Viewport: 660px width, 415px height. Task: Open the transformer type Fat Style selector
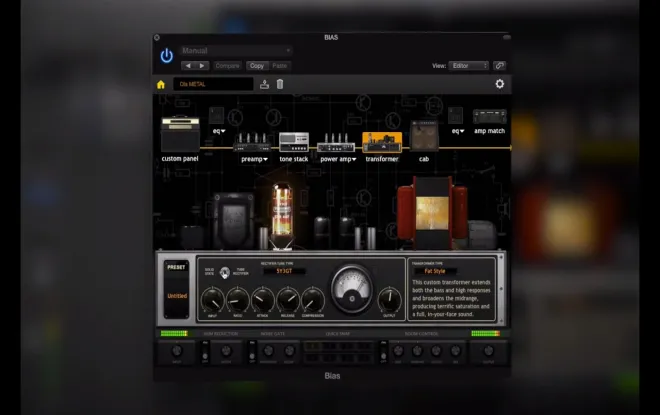[x=434, y=271]
